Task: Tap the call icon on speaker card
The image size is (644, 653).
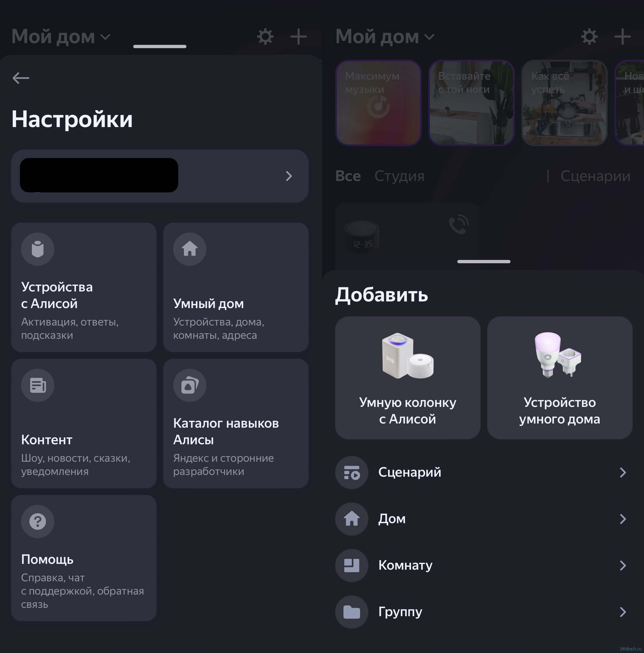Action: [458, 224]
